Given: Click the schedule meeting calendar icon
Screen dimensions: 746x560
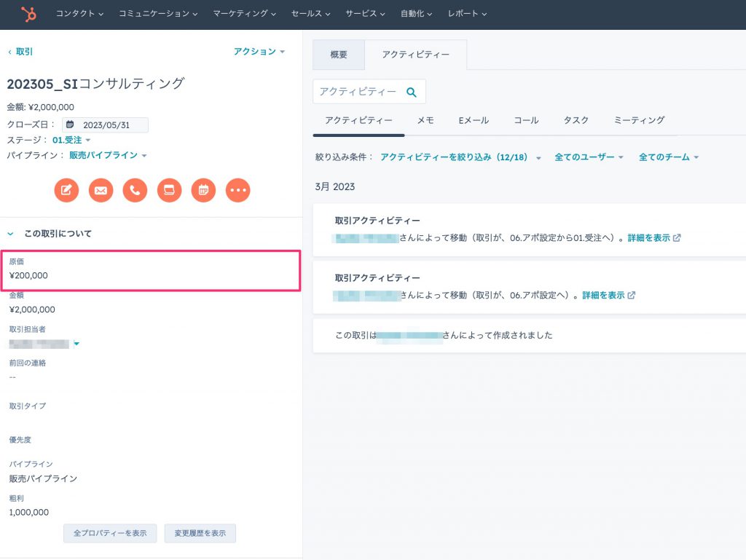Looking at the screenshot, I should click(203, 190).
